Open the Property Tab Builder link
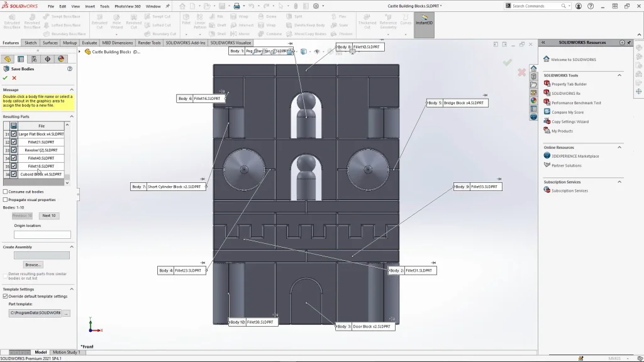Viewport: 644px width, 362px height. [x=569, y=84]
